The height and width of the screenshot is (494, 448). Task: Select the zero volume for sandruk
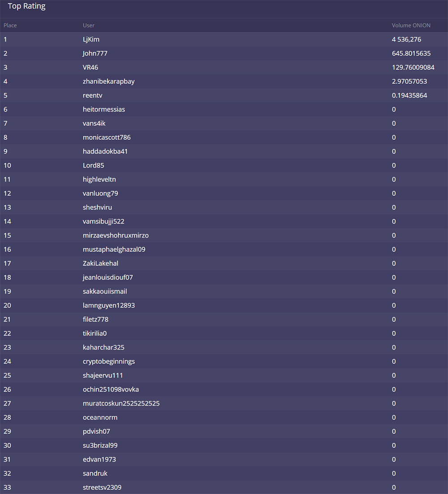(393, 473)
